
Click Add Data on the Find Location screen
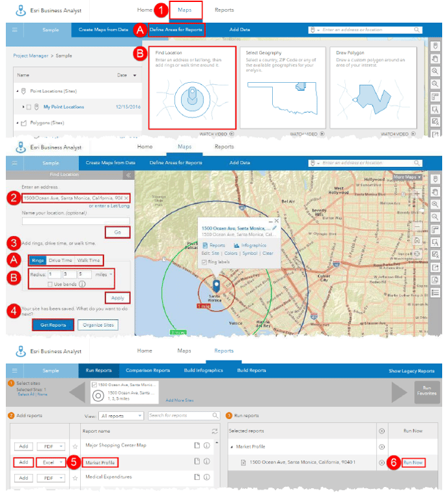coord(240,162)
